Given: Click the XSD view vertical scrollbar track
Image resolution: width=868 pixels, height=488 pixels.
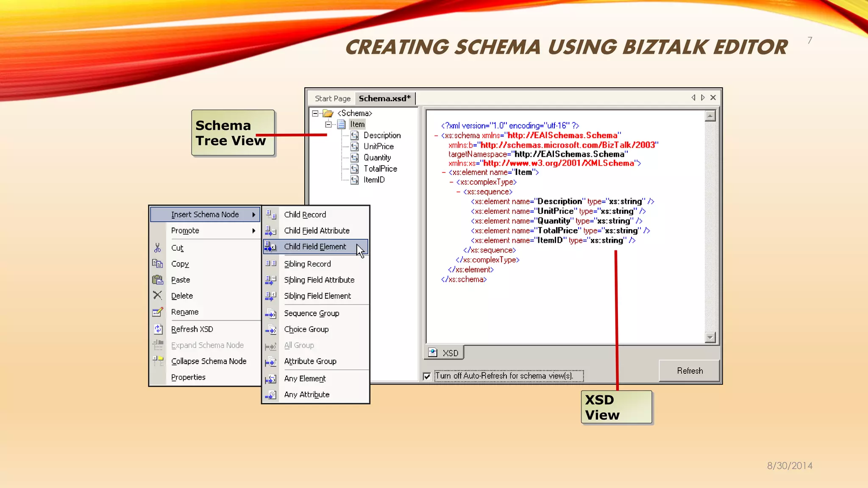Looking at the screenshot, I should pyautogui.click(x=710, y=227).
